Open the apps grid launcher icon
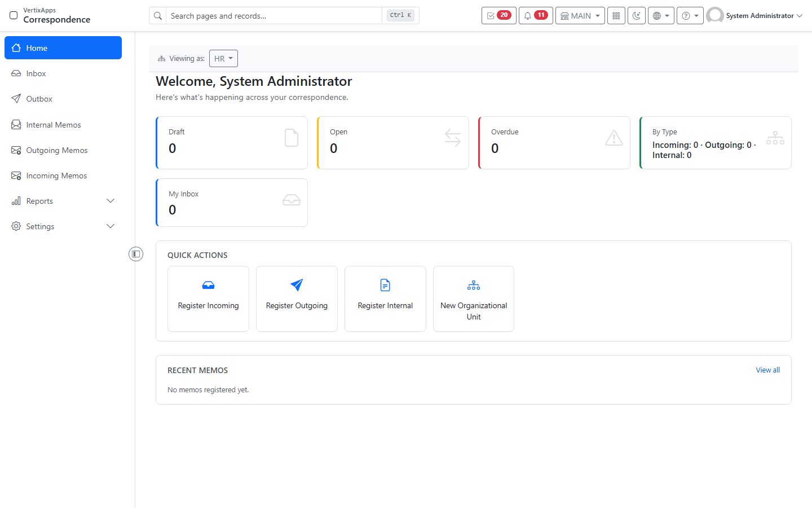Screen dimensions: 812x508 616,16
